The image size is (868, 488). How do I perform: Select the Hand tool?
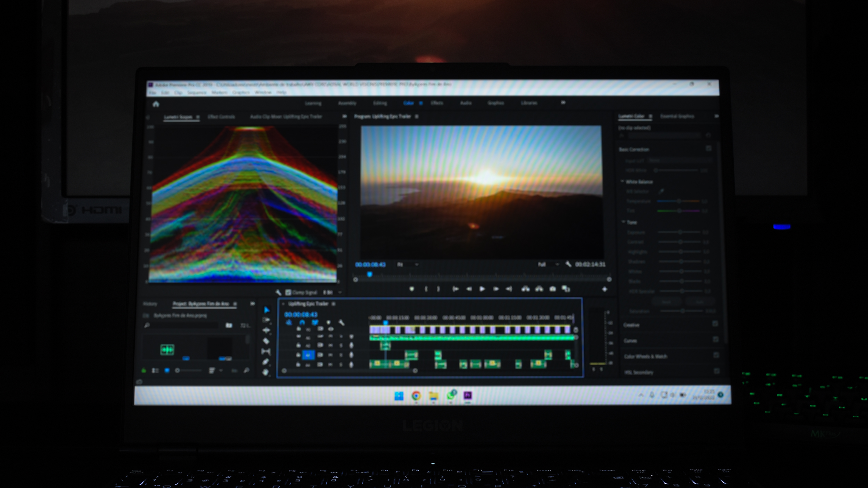(x=266, y=372)
